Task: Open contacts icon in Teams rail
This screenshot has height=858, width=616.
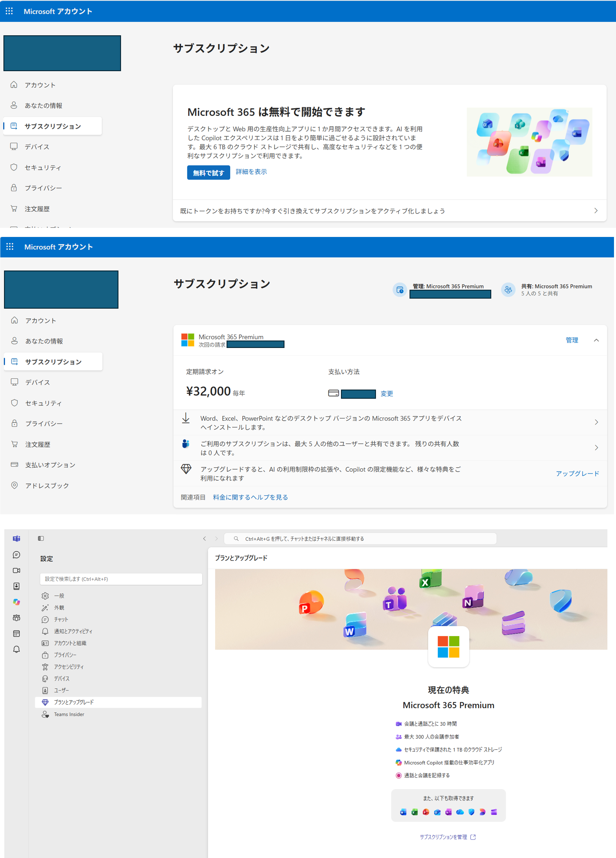Action: point(16,586)
